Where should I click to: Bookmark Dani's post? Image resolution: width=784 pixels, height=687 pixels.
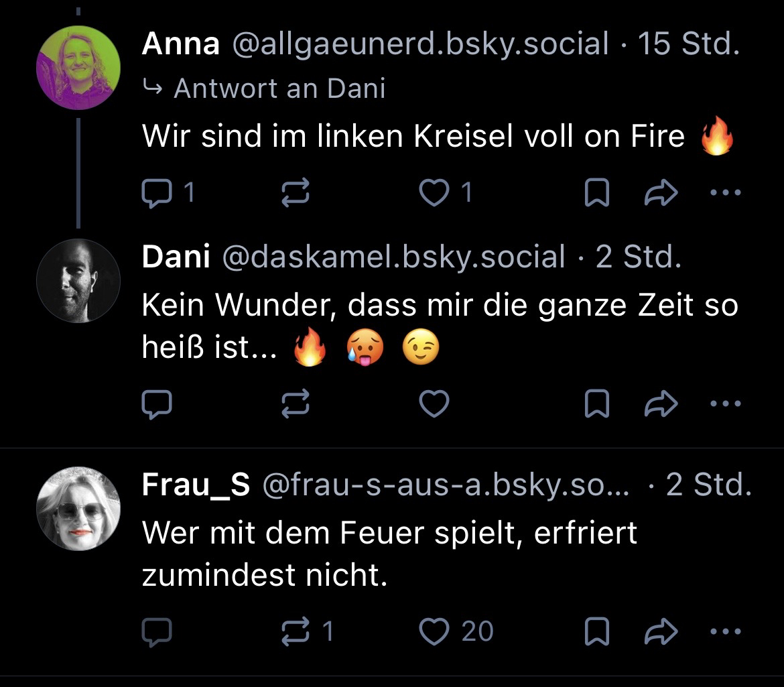click(x=596, y=403)
